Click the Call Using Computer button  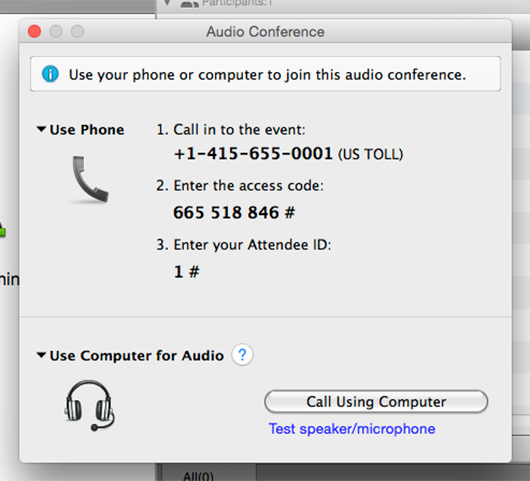[x=376, y=402]
